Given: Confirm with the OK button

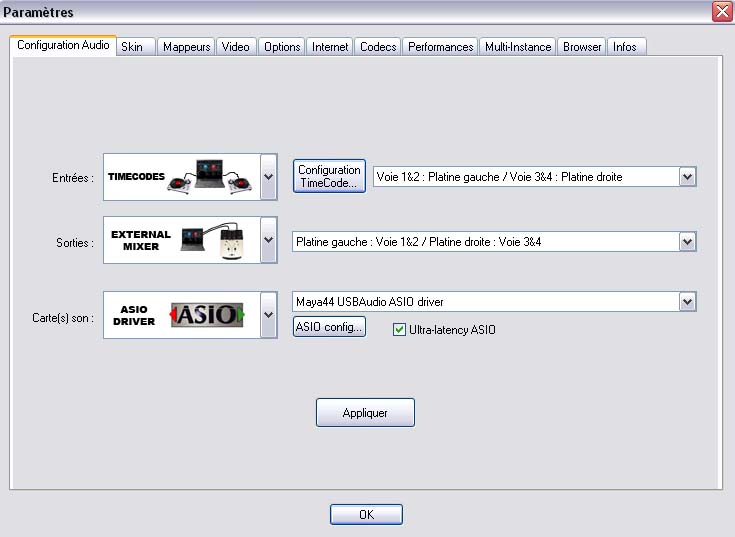Looking at the screenshot, I should point(366,515).
